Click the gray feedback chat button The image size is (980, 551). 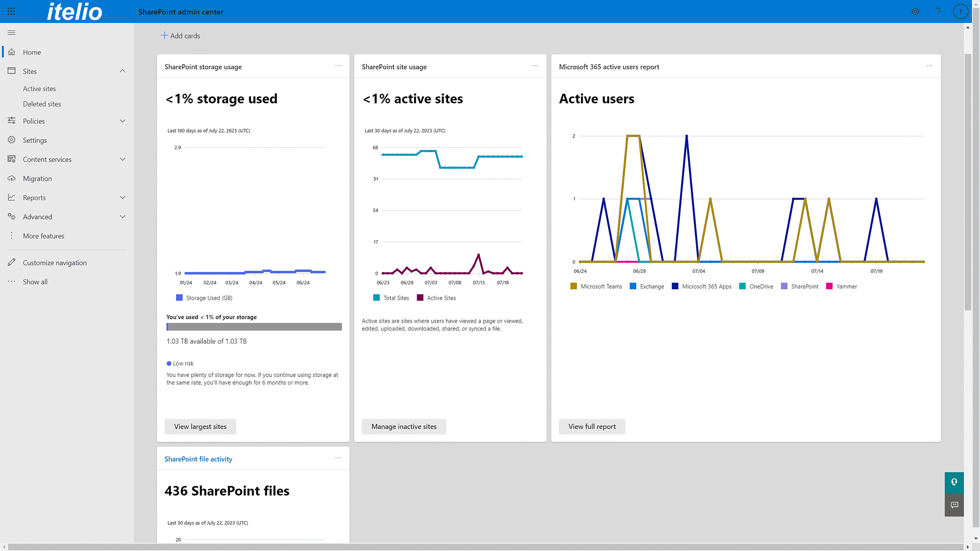coord(954,505)
